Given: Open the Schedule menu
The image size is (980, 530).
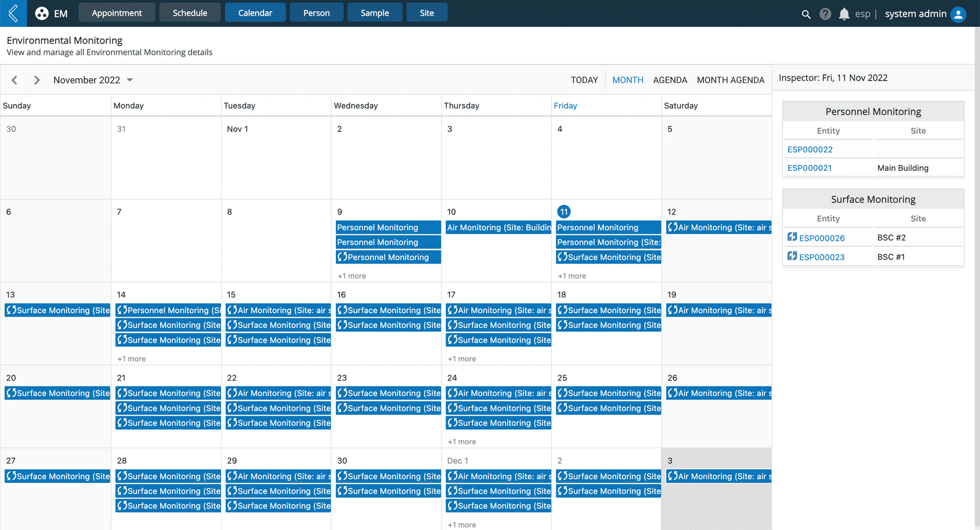Looking at the screenshot, I should 190,13.
